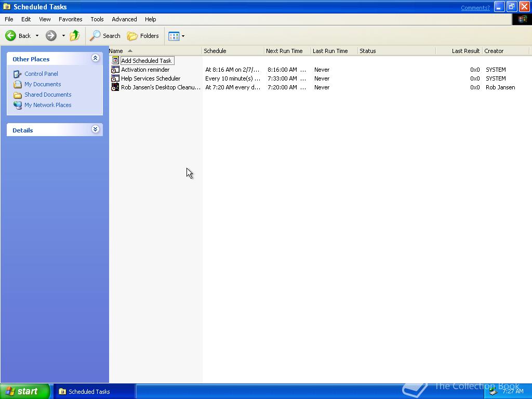Open the Control Panel link

pyautogui.click(x=41, y=74)
